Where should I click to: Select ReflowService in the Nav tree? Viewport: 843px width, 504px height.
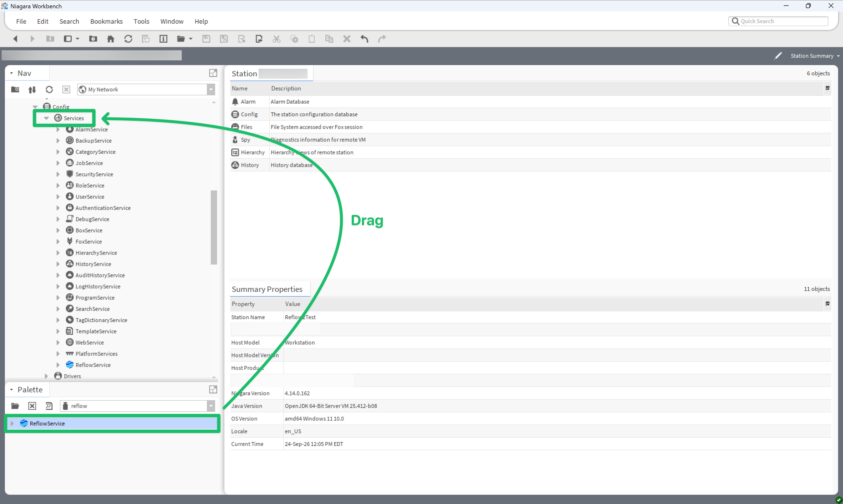click(93, 365)
